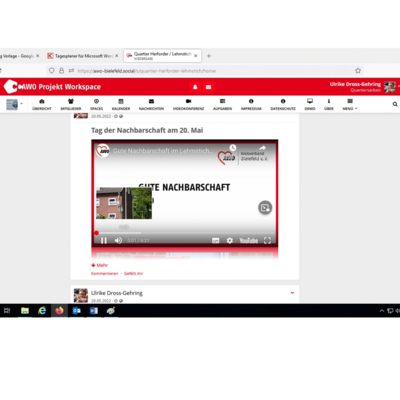The image size is (400, 400).
Task: Click the Gefällt mir link
Action: pos(133,273)
